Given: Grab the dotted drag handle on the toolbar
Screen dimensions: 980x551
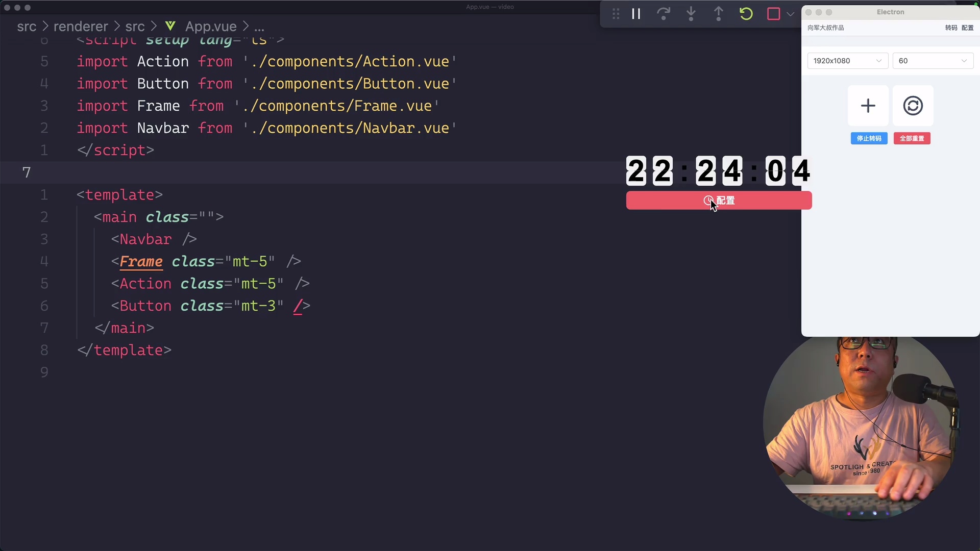Looking at the screenshot, I should [616, 14].
